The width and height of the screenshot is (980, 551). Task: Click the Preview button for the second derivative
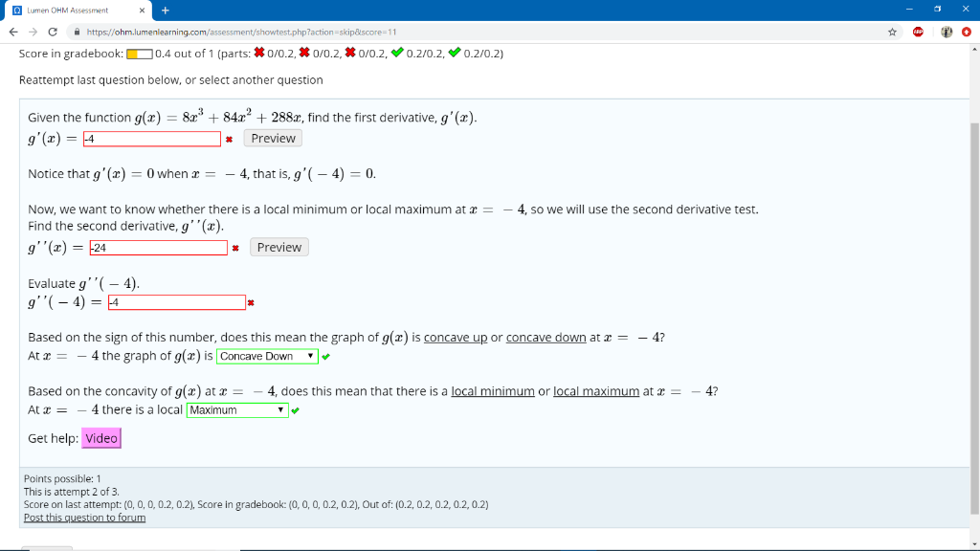278,247
